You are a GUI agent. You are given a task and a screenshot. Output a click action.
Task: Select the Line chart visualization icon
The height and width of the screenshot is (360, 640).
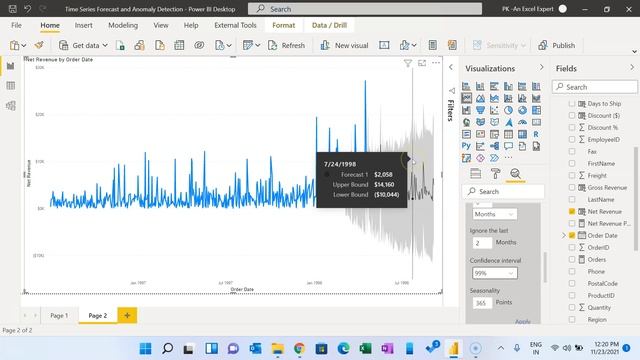pos(467,98)
